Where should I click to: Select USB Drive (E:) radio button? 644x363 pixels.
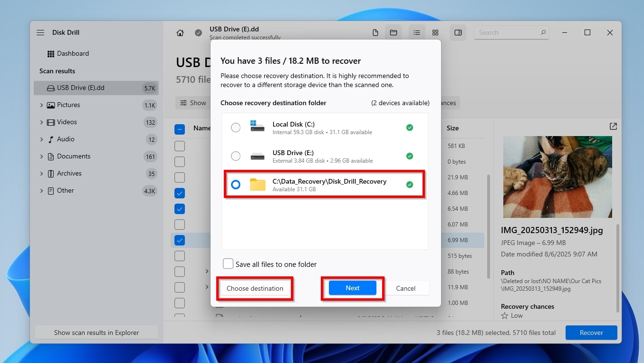coord(236,156)
